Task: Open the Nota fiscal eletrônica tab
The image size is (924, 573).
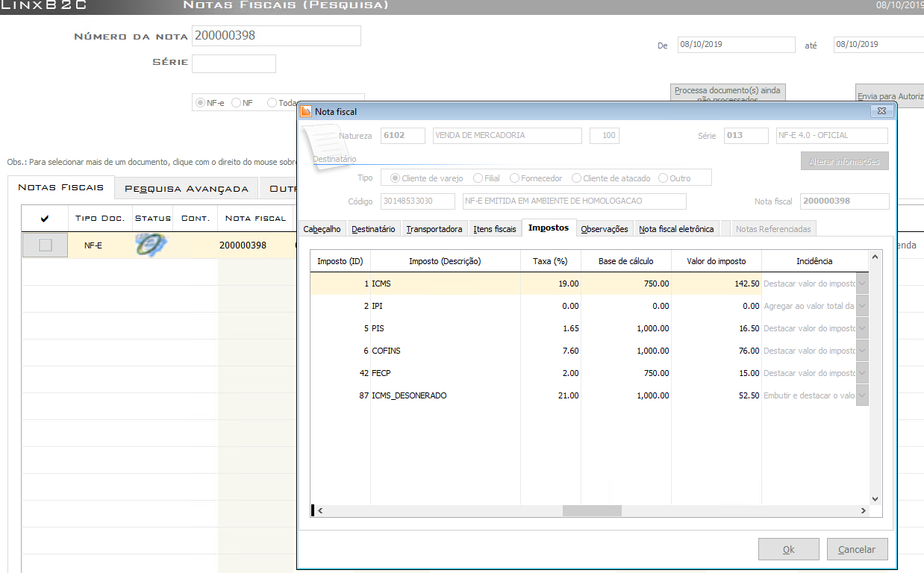Action: pos(676,229)
